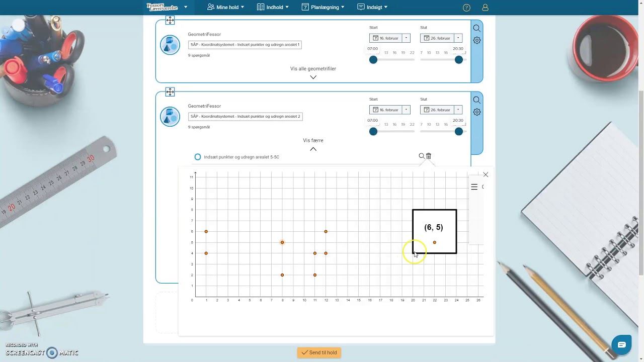Click the Vis alle geometrifiler link
This screenshot has width=644, height=362.
click(x=313, y=69)
